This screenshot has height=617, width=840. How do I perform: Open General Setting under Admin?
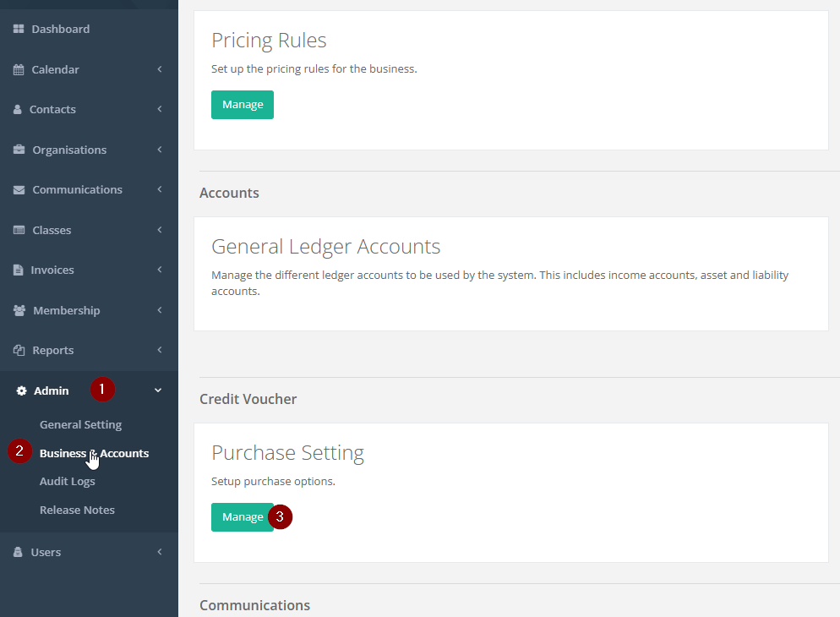tap(80, 425)
